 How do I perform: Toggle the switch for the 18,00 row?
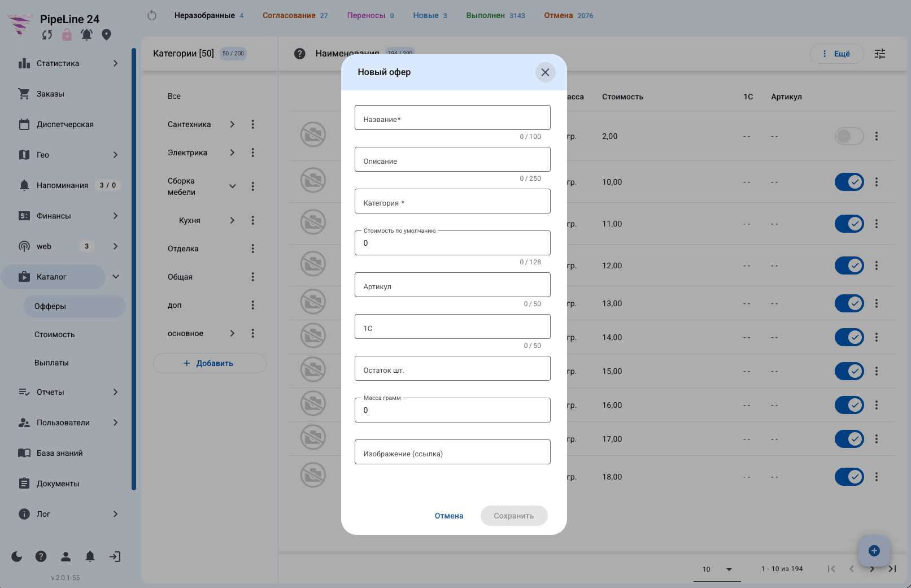pyautogui.click(x=849, y=477)
